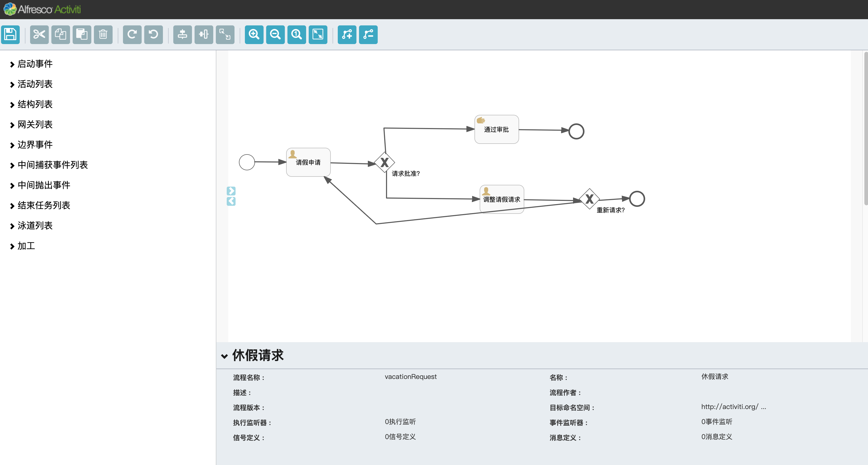
Task: Click the Zoom in magnifier icon
Action: [x=254, y=34]
